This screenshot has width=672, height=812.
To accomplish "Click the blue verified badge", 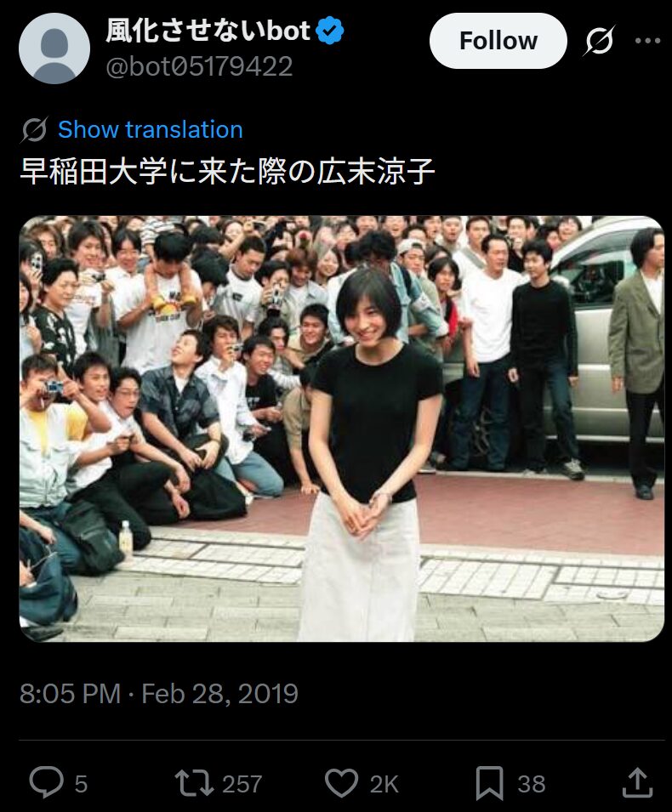I will [330, 31].
